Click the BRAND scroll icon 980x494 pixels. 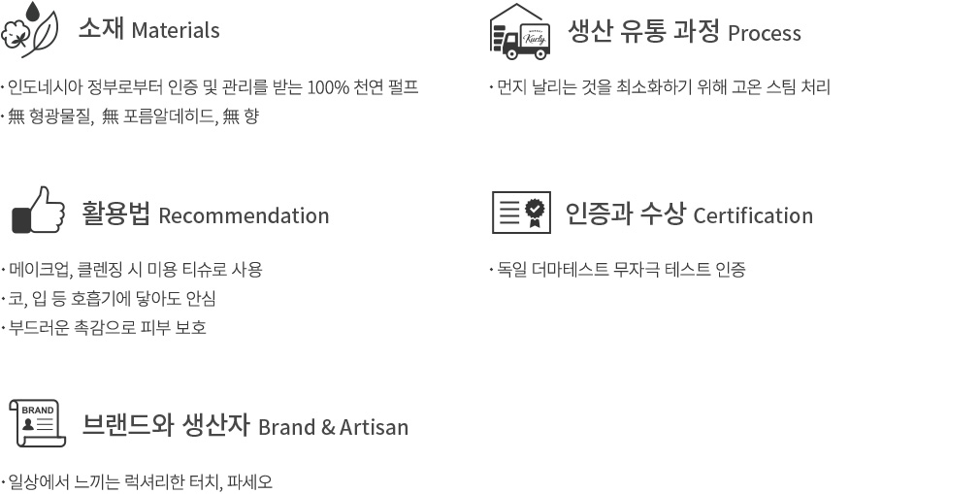point(38,423)
